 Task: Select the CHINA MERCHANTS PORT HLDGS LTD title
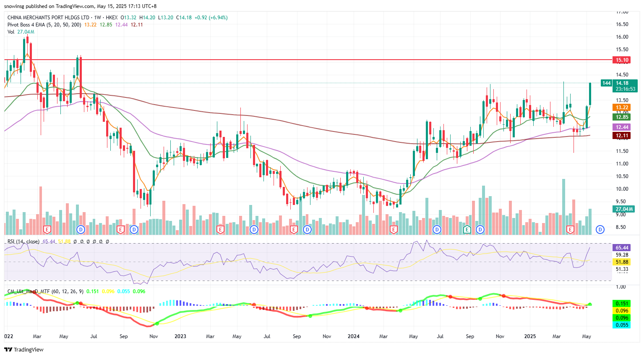point(49,18)
